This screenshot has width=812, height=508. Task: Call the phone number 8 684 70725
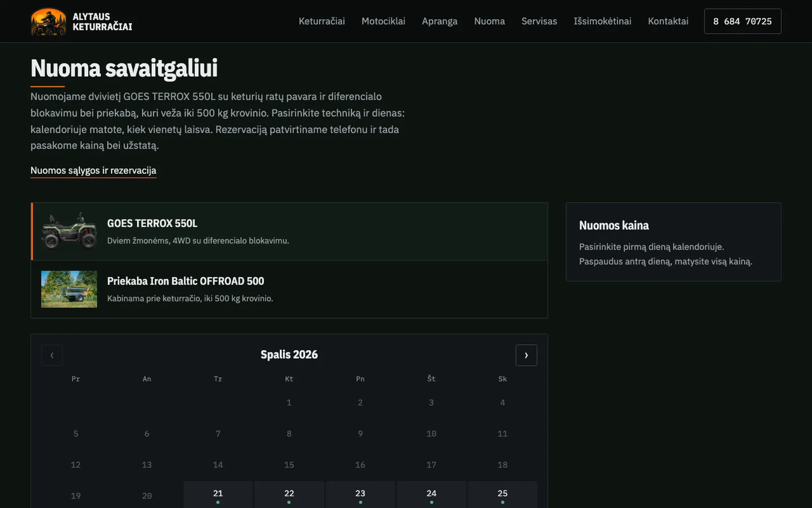[742, 21]
